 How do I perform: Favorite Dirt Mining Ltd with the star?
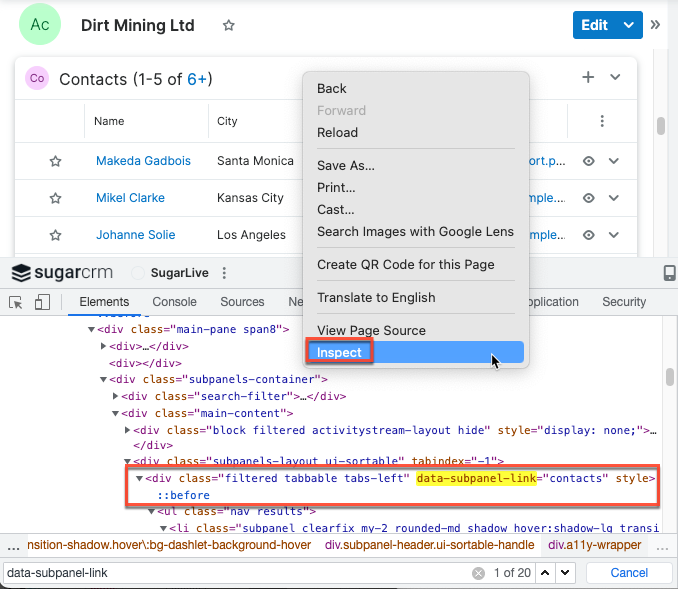point(228,26)
